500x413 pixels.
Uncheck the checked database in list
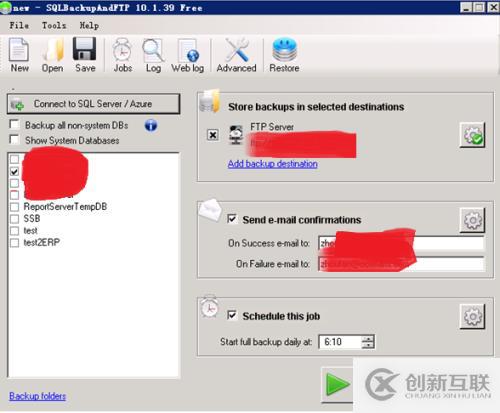tap(14, 171)
